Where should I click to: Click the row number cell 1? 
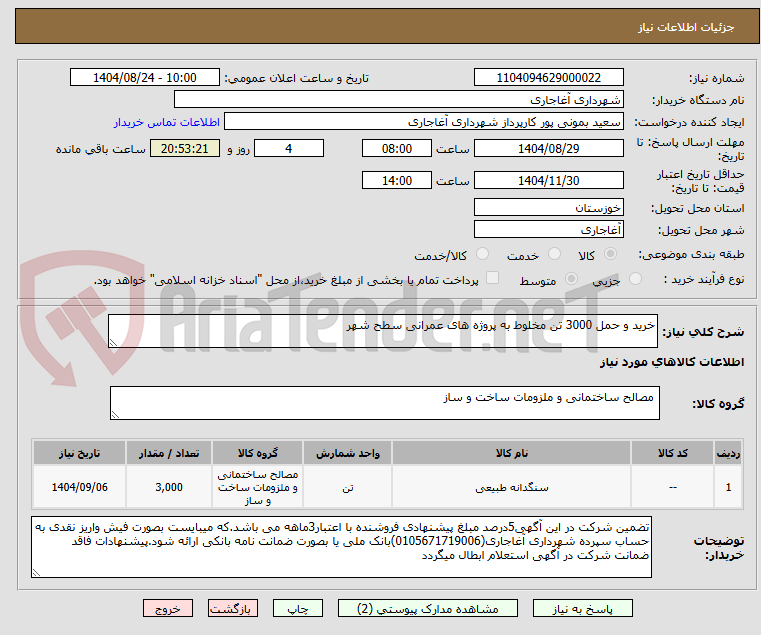728,487
